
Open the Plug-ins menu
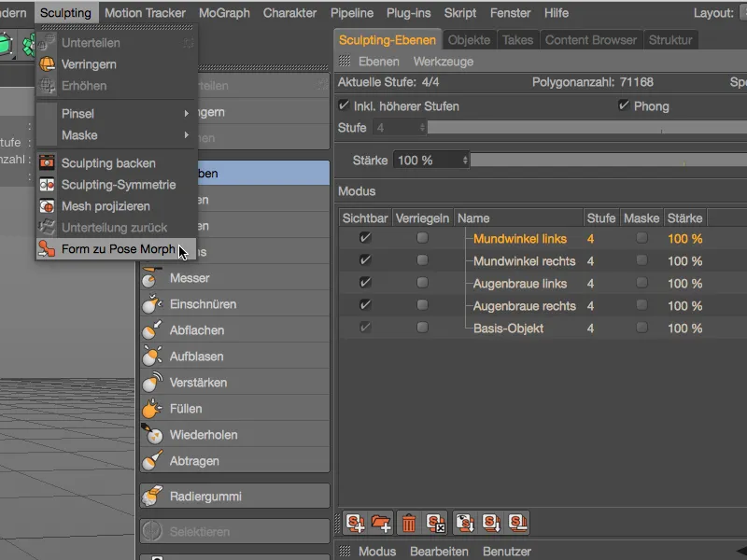click(409, 13)
